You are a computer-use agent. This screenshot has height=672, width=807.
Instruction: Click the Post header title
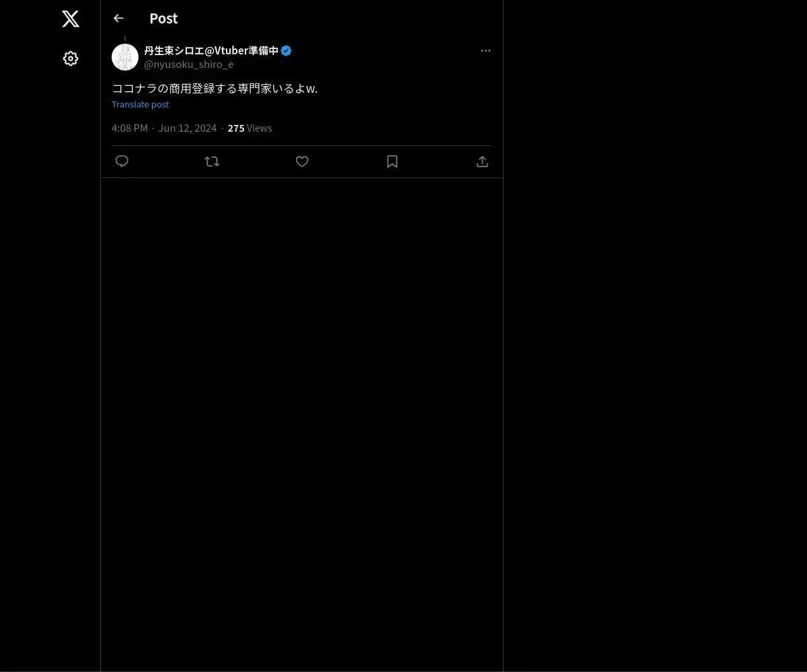[x=163, y=18]
